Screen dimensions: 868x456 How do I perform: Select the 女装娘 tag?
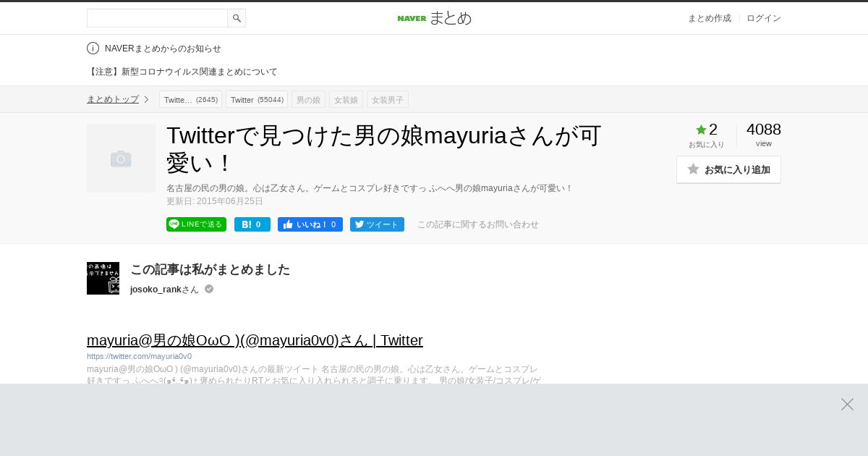coord(346,99)
